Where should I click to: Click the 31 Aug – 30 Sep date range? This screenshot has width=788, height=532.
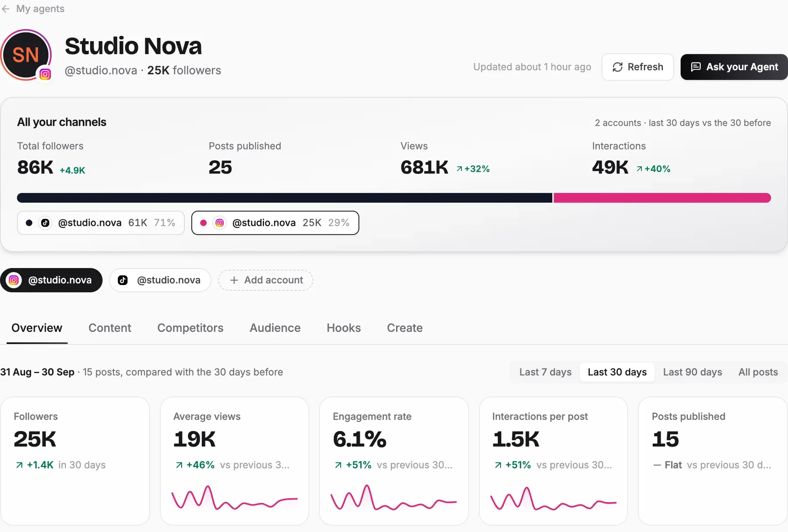(37, 372)
